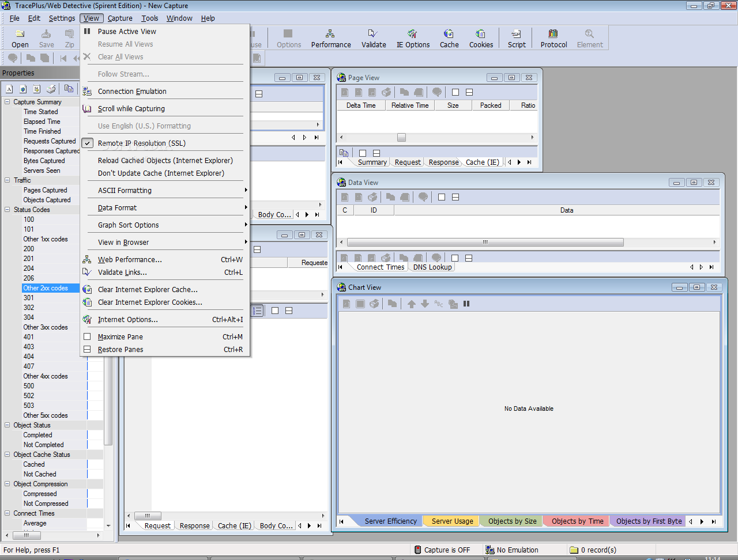The width and height of the screenshot is (738, 560).
Task: Click the Options toolbar icon
Action: click(288, 38)
